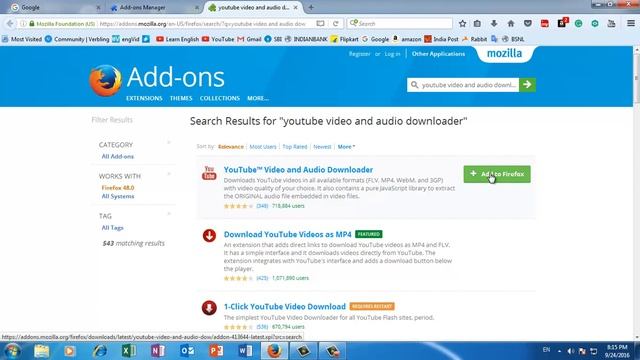This screenshot has height=360, width=640.
Task: Open the volume control in the system tray
Action: pyautogui.click(x=571, y=351)
